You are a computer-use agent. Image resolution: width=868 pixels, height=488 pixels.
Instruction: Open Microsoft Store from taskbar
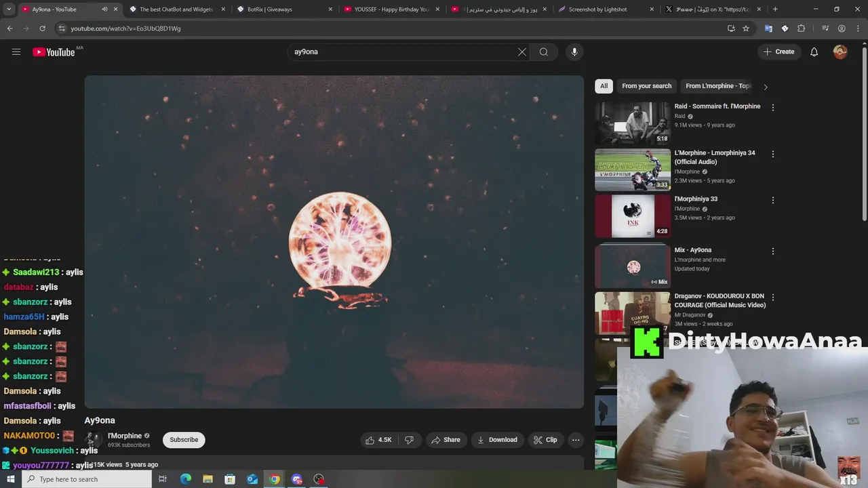pos(230,479)
